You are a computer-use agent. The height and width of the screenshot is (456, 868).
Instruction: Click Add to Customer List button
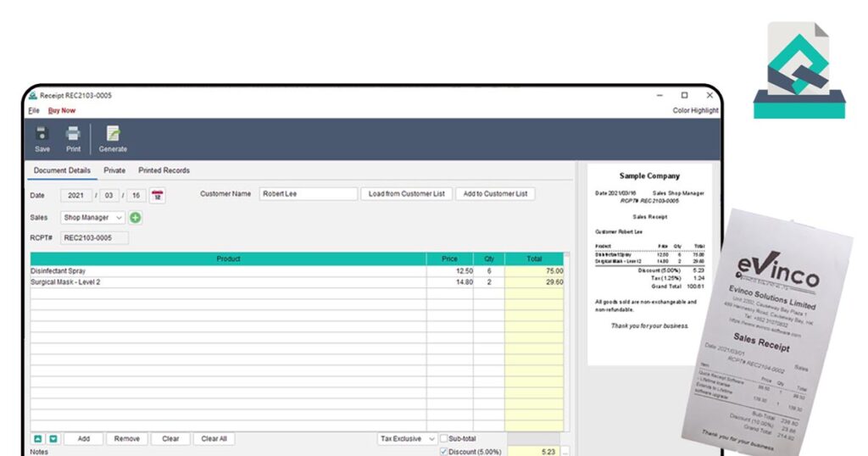tap(495, 194)
